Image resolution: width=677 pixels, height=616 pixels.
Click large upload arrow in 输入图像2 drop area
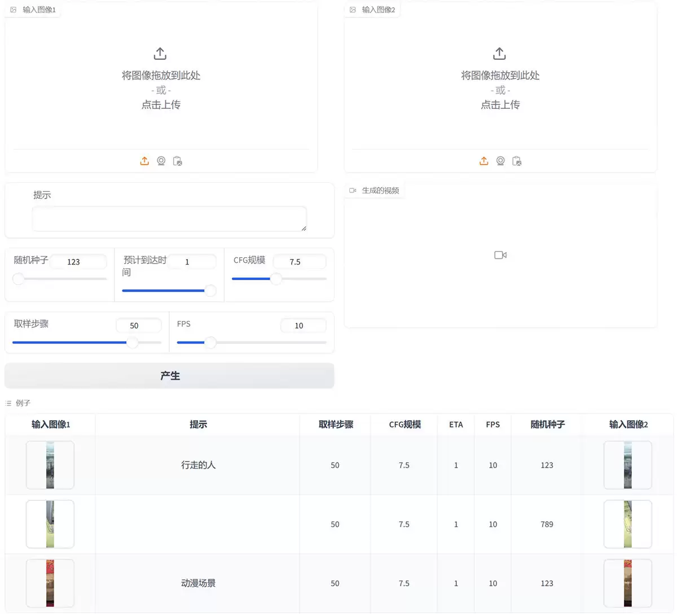pyautogui.click(x=499, y=54)
